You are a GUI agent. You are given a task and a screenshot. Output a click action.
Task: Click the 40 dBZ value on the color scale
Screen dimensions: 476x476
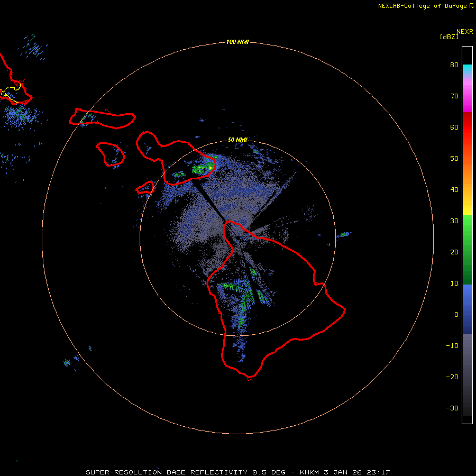(454, 190)
